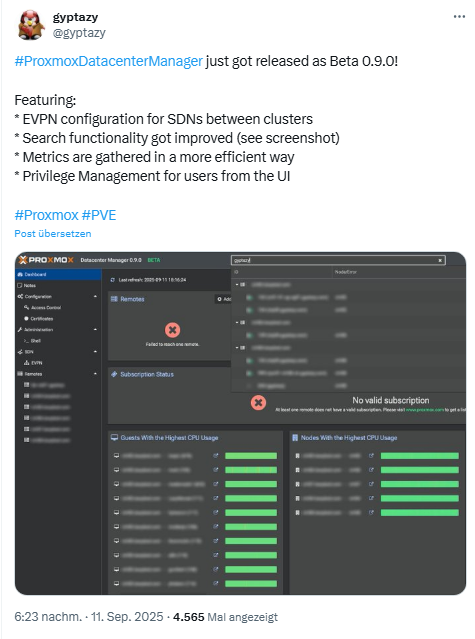Click the display name gyptazy
Screen dimensions: 475x639
click(x=75, y=17)
